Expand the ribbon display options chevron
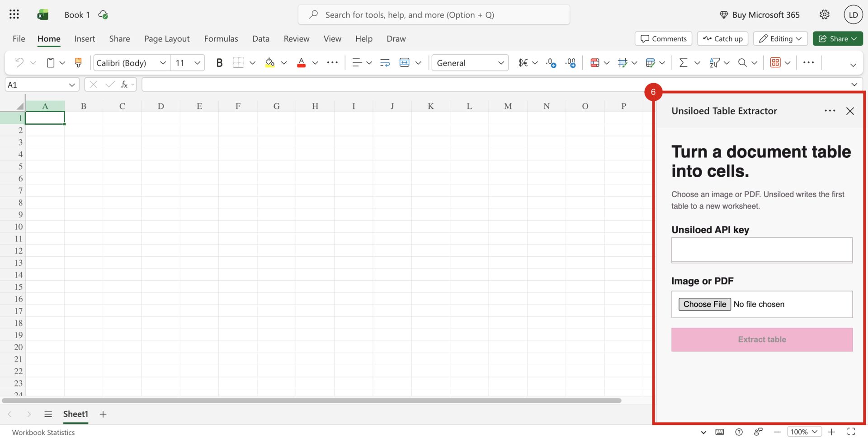The image size is (868, 438). point(853,65)
